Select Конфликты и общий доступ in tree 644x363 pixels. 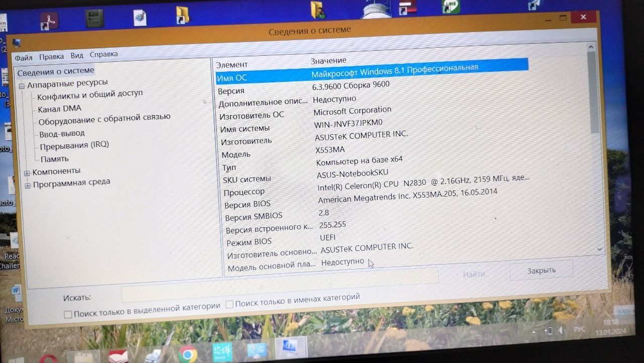click(x=90, y=95)
